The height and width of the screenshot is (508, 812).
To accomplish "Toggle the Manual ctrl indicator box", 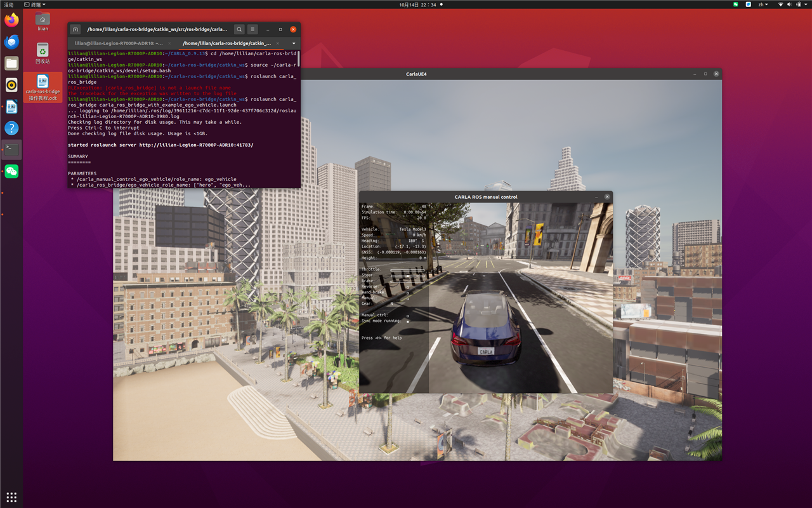I will pos(408,316).
